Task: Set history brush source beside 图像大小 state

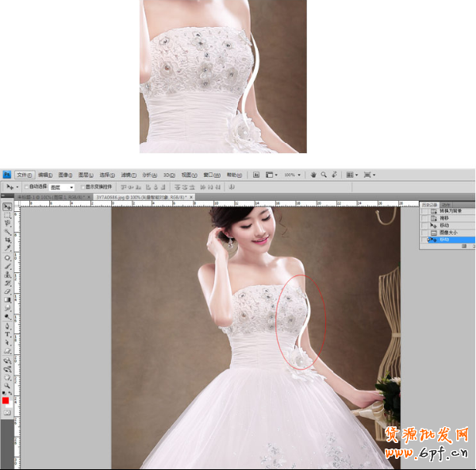Action: coord(424,232)
